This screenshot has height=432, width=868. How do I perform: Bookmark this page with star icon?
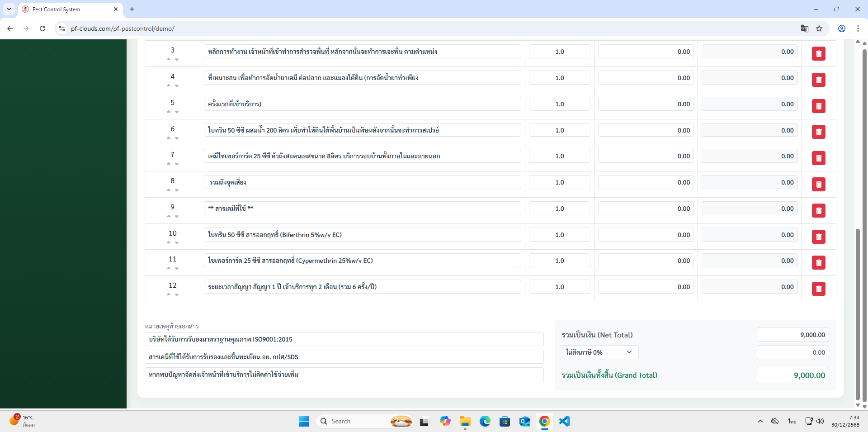(819, 28)
